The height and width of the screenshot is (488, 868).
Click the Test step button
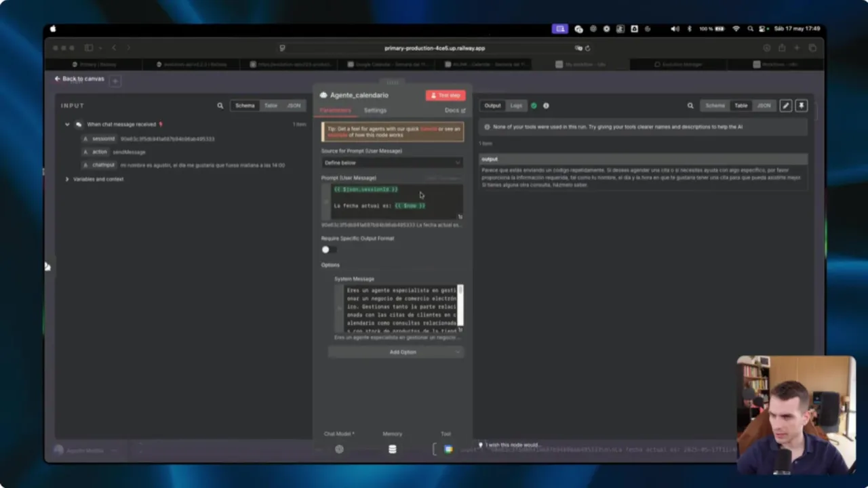point(446,96)
